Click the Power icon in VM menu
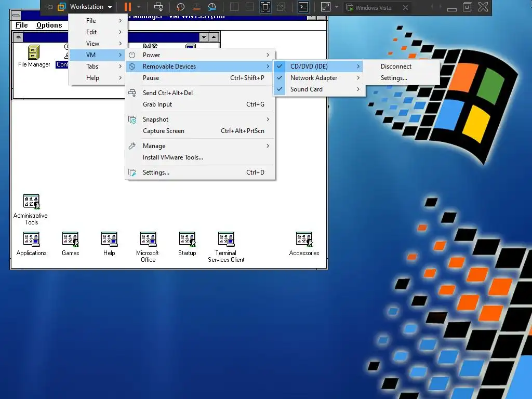The image size is (532, 399). [x=132, y=55]
